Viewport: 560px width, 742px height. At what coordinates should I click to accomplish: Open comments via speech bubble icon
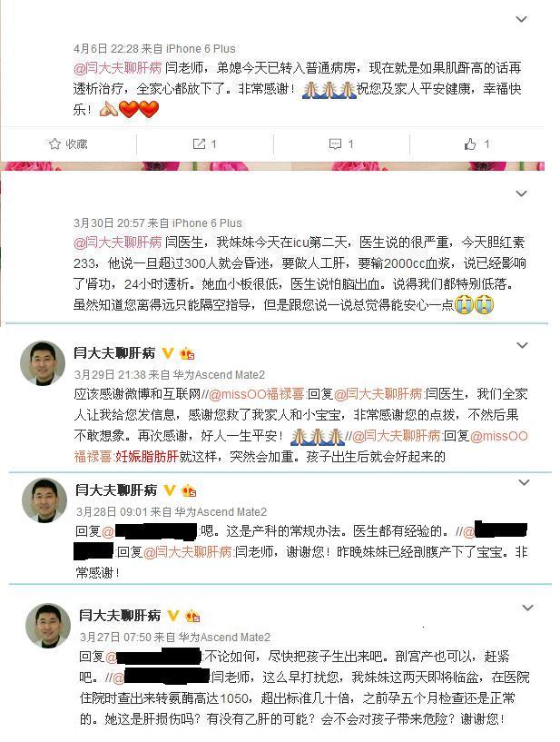pyautogui.click(x=335, y=143)
